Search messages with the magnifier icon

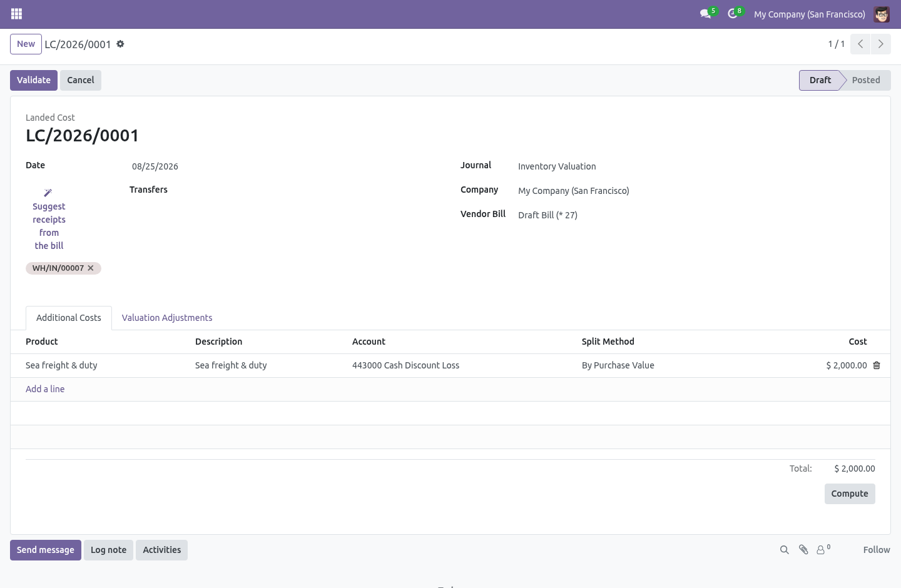coord(784,550)
